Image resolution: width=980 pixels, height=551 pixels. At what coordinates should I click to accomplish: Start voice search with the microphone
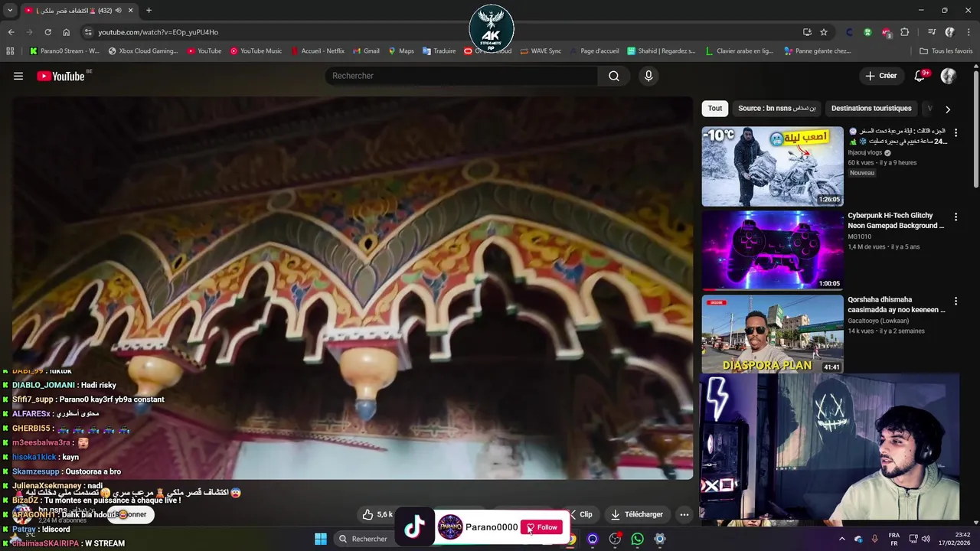point(648,76)
